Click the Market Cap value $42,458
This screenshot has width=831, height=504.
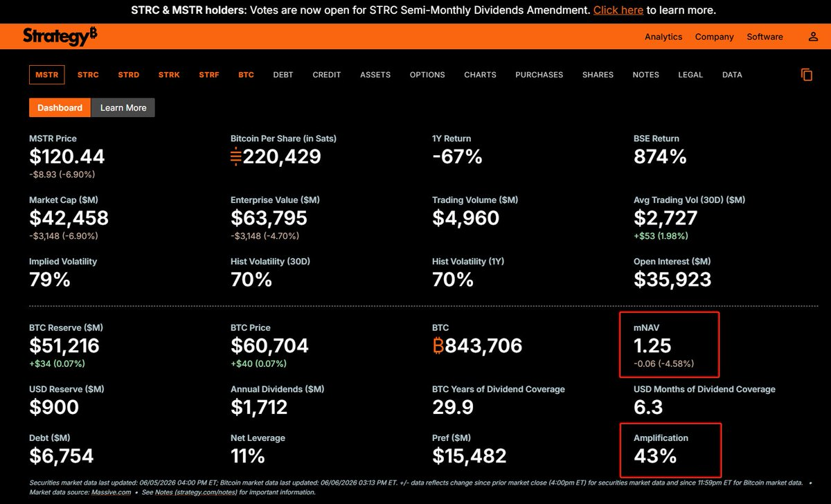pos(69,218)
